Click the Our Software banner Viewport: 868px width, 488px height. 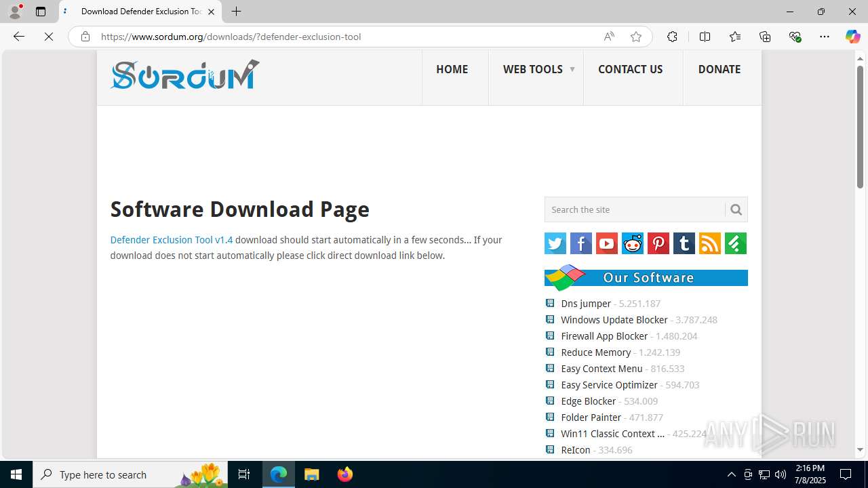[646, 277]
